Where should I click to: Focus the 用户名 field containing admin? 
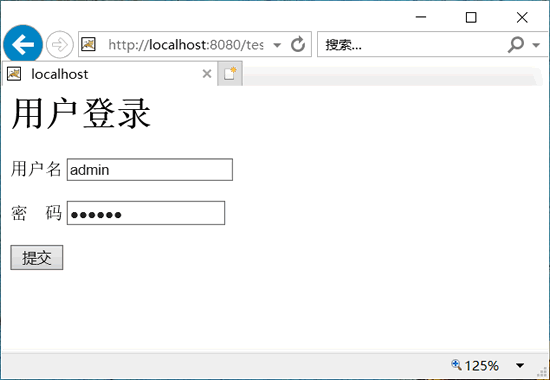coord(150,170)
